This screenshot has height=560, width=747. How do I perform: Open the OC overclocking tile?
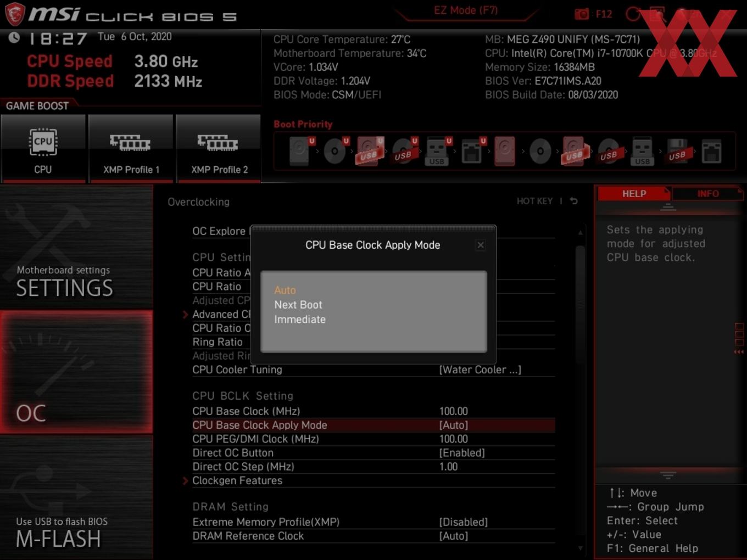tap(76, 372)
